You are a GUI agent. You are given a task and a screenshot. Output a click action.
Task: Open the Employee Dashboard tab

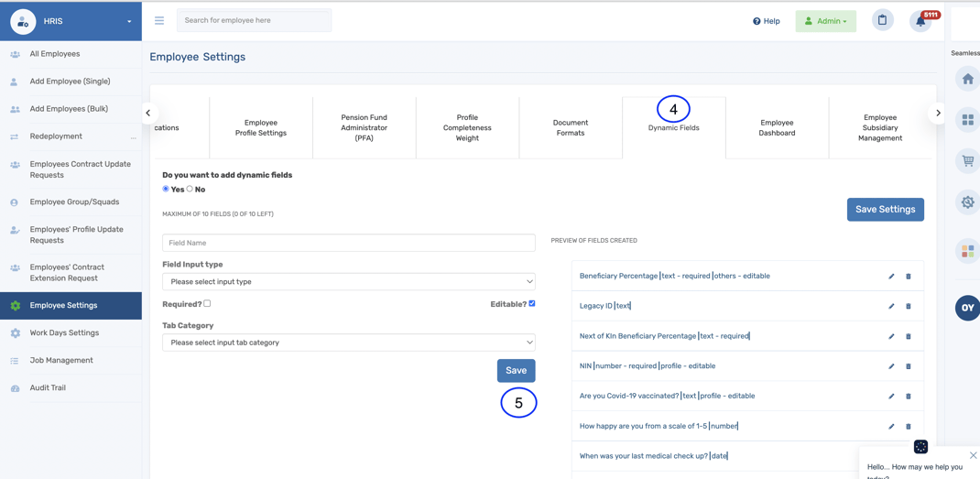[x=777, y=128]
